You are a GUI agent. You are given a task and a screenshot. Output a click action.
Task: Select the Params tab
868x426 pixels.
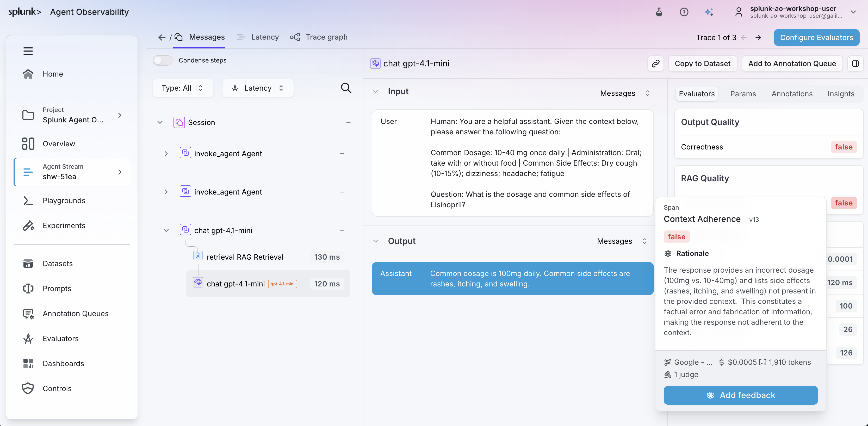743,94
